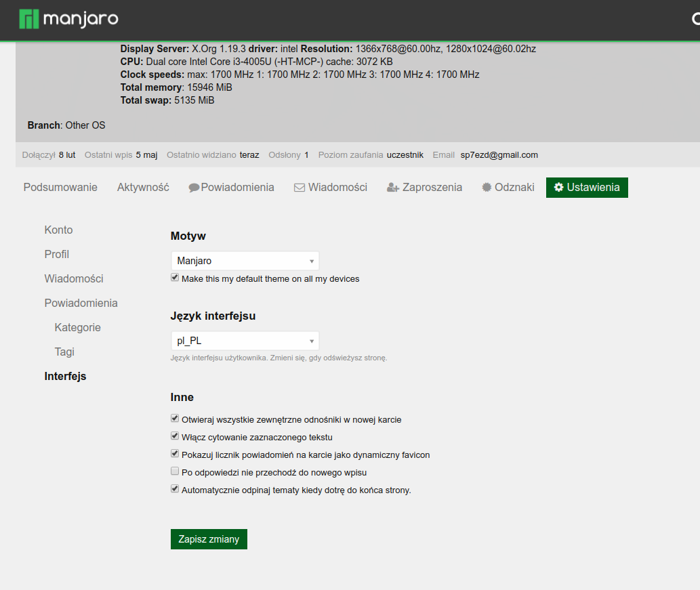Expand the pl_PL language dropdown
Image resolution: width=700 pixels, height=590 pixels.
pyautogui.click(x=245, y=341)
